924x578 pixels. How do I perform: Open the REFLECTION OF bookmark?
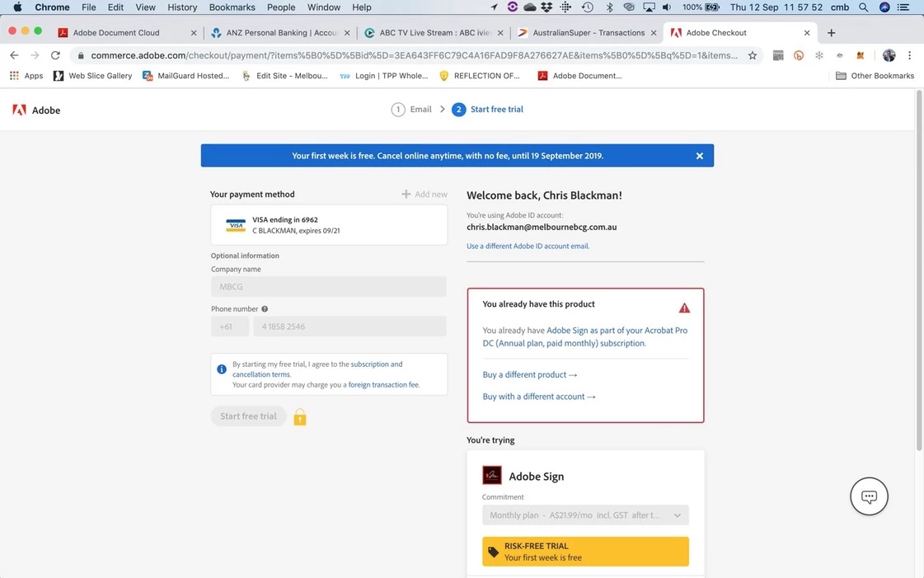click(479, 75)
